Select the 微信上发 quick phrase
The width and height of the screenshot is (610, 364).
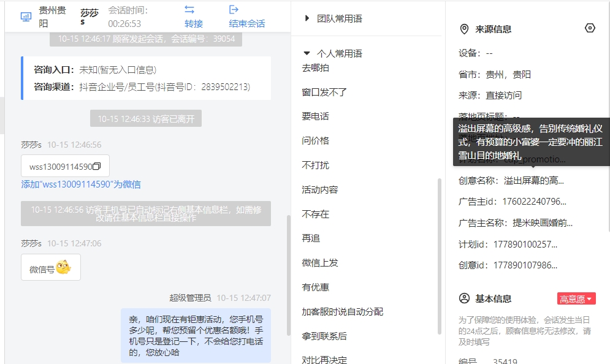point(320,263)
